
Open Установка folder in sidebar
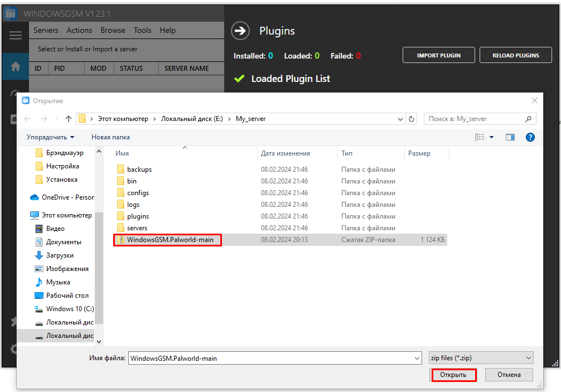tap(56, 180)
